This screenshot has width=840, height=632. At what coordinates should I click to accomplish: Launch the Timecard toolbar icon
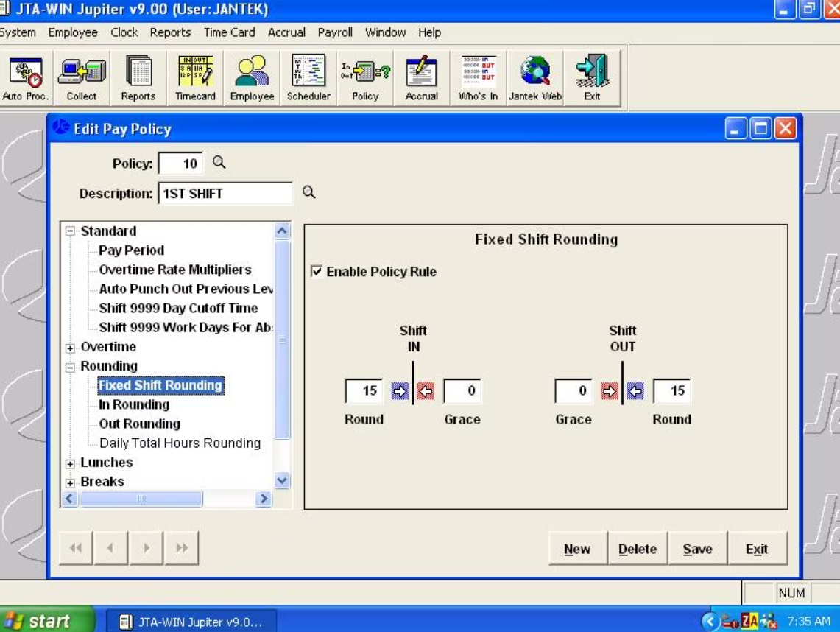(195, 78)
